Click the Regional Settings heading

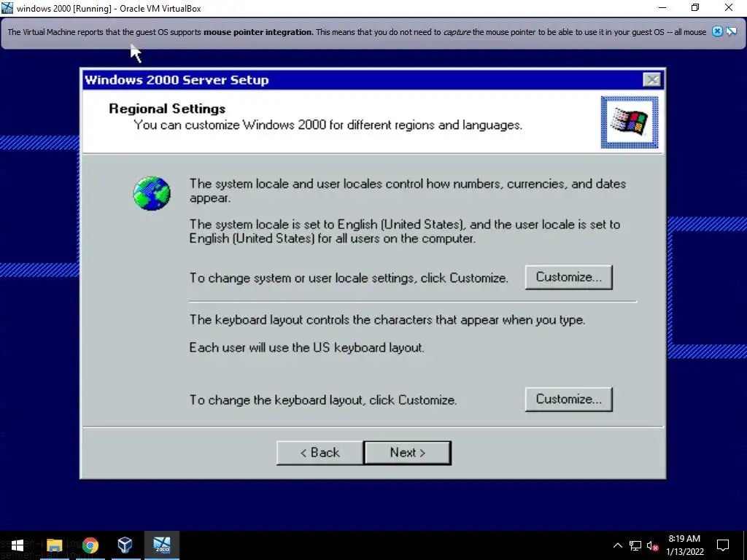[x=167, y=109]
